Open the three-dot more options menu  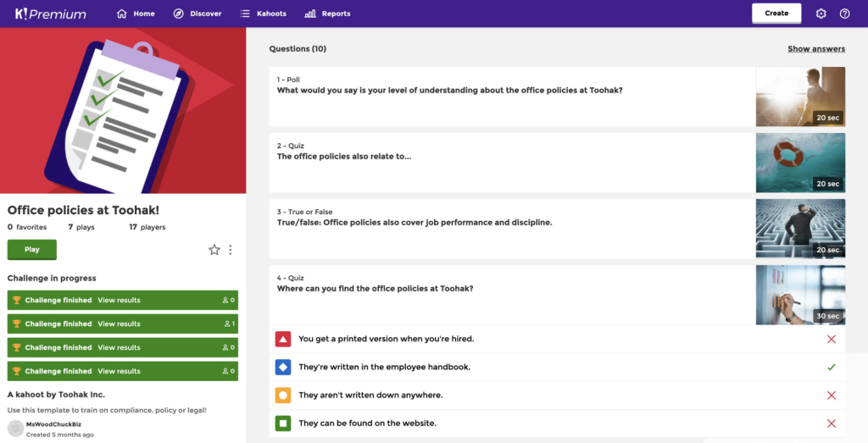[231, 250]
